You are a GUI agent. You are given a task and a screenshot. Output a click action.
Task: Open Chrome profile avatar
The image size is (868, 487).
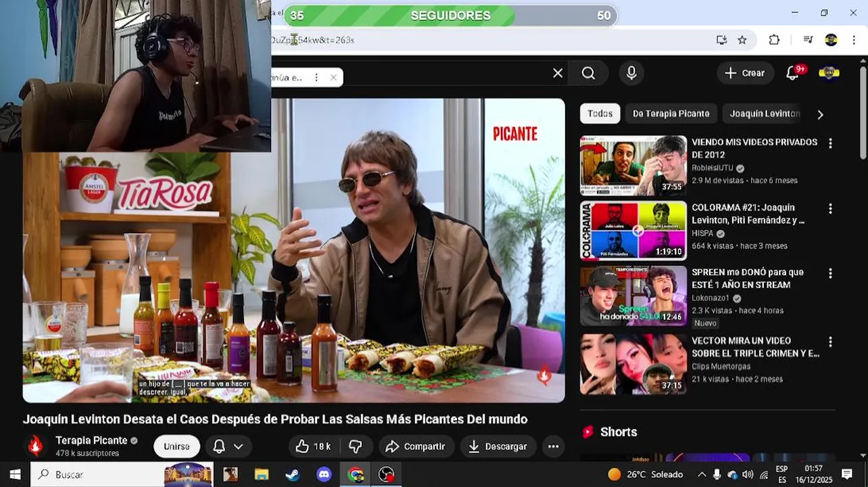831,40
